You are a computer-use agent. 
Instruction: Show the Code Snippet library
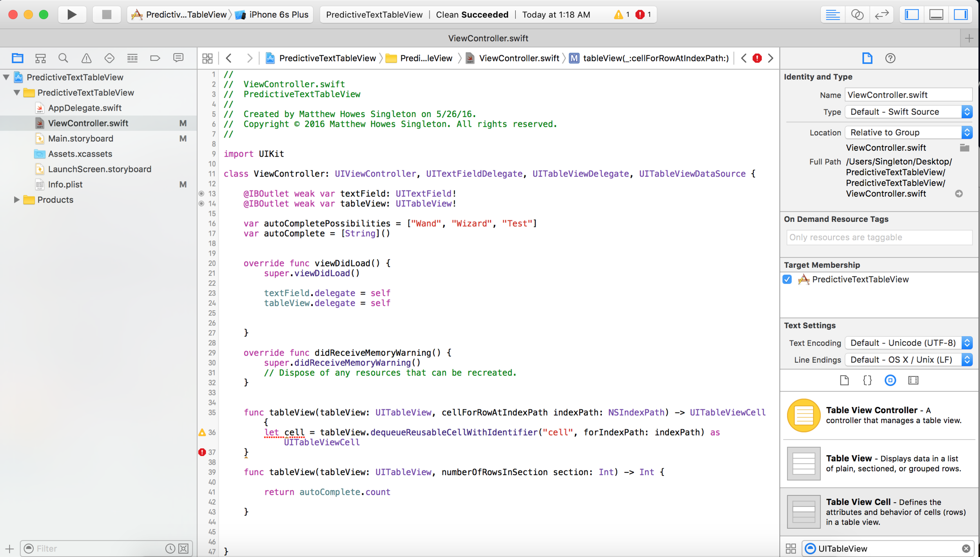pos(867,380)
